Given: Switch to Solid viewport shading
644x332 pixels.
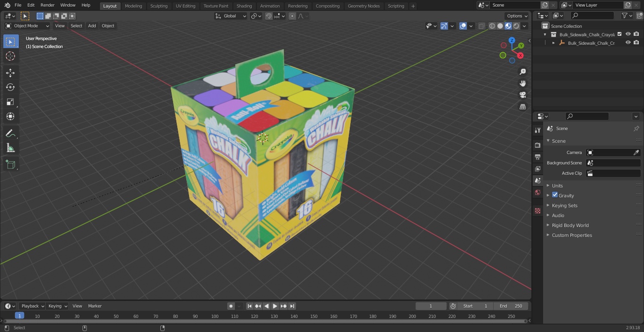Looking at the screenshot, I should point(500,26).
